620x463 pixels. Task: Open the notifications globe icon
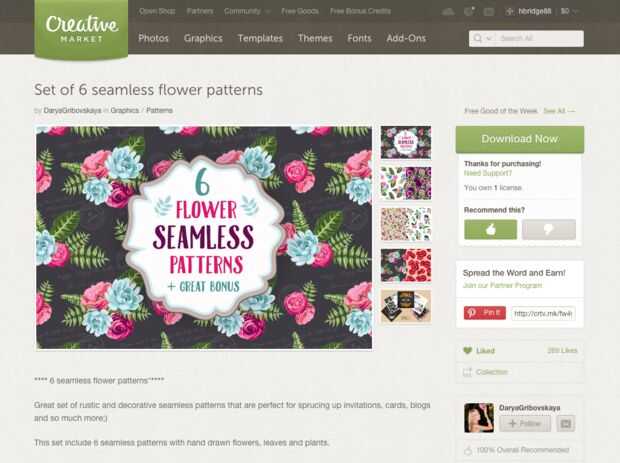coord(469,11)
